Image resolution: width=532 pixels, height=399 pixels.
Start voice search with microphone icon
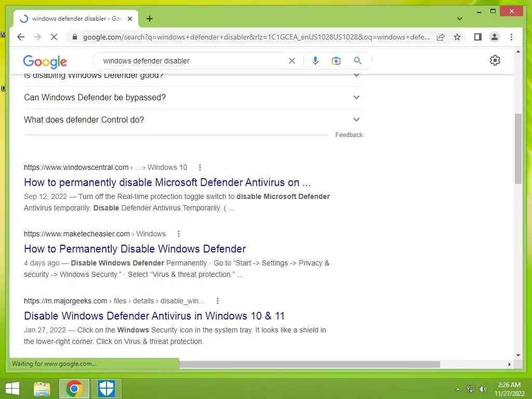point(315,61)
